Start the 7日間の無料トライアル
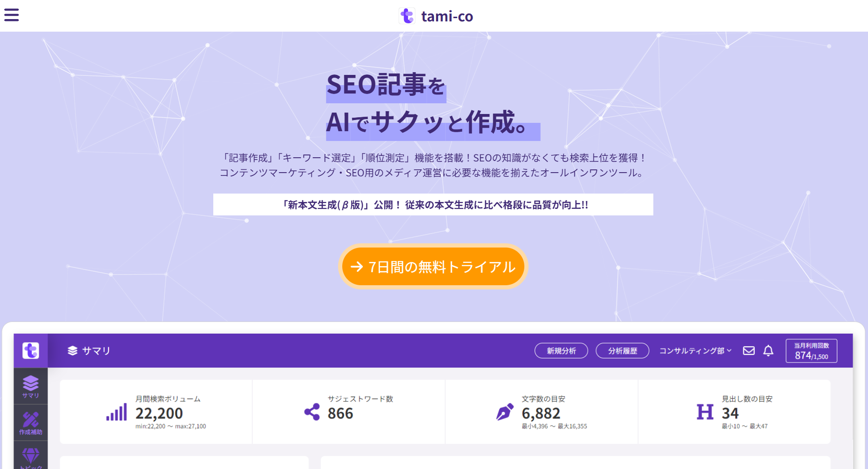 point(433,267)
